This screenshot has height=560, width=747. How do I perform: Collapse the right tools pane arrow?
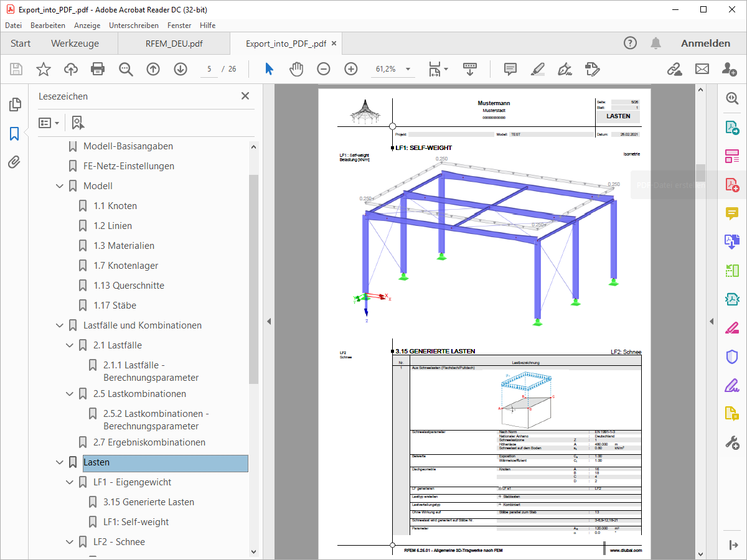pos(712,321)
